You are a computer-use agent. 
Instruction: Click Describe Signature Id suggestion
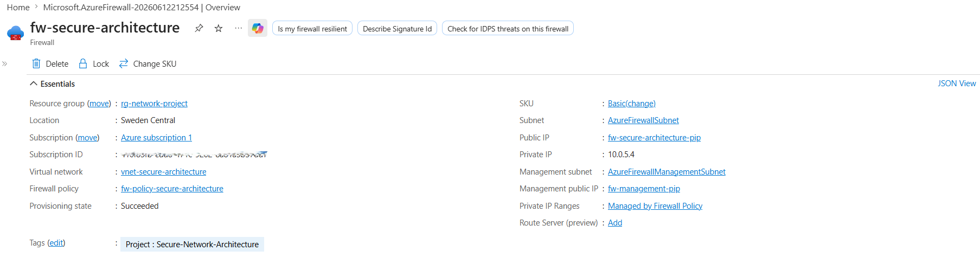point(397,29)
